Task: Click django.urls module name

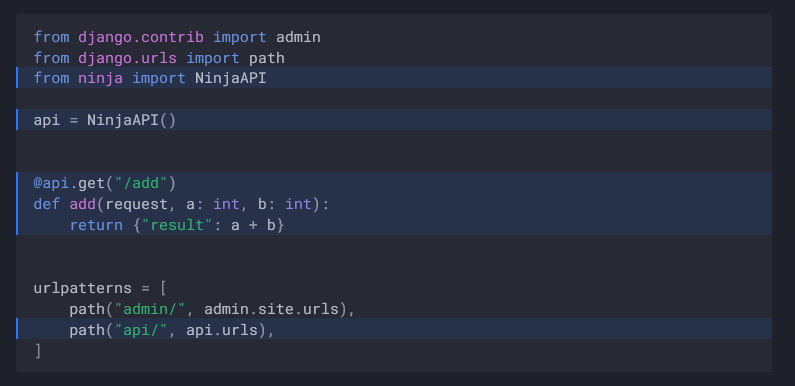Action: pyautogui.click(x=127, y=58)
